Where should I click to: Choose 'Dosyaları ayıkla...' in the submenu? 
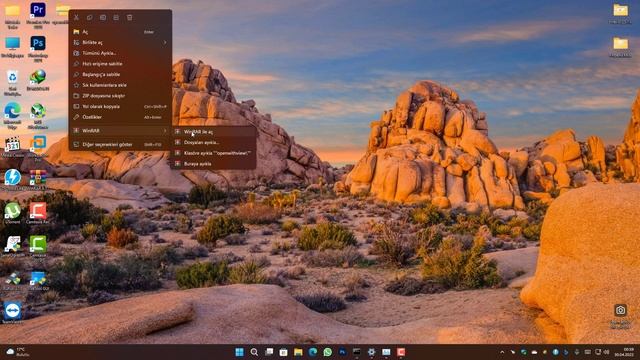(x=214, y=142)
